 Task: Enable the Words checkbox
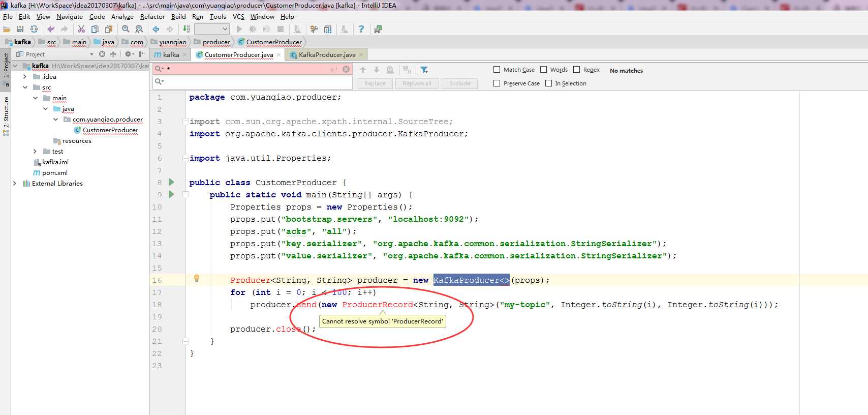tap(544, 70)
